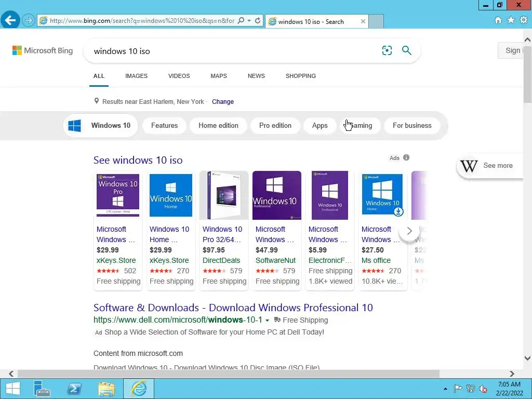
Task: Open the ElectronicF $5.99 Windows 10 thumbnail
Action: coord(330,195)
